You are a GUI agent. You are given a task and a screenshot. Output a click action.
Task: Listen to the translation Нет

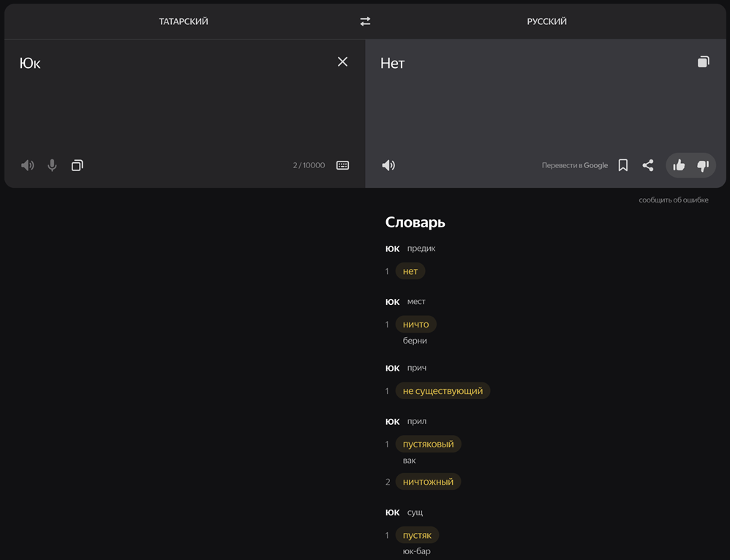point(388,165)
